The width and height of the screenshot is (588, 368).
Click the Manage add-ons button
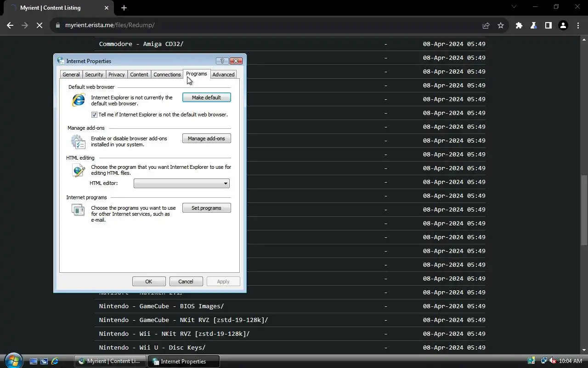point(207,138)
